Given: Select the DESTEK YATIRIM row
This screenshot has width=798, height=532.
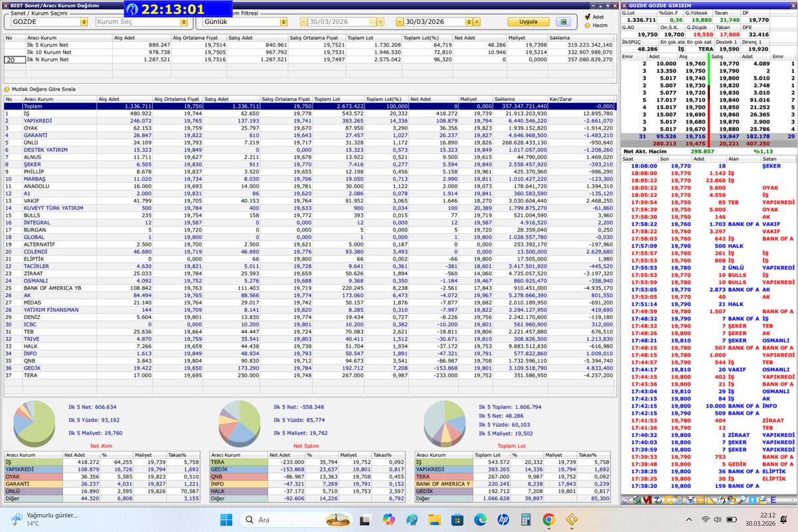Looking at the screenshot, I should (310, 150).
